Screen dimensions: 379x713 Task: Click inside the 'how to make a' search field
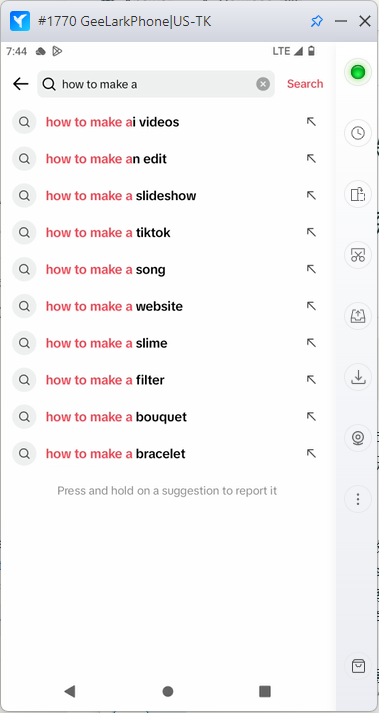(x=156, y=84)
